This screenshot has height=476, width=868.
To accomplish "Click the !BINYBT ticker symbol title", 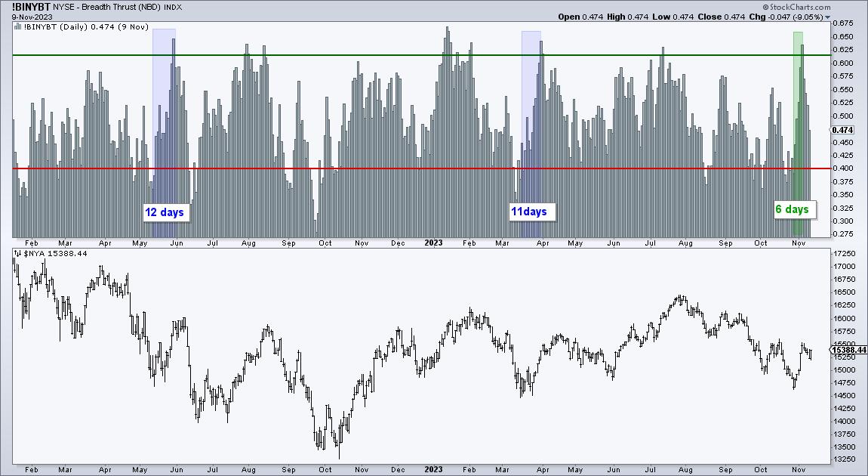I will point(25,5).
